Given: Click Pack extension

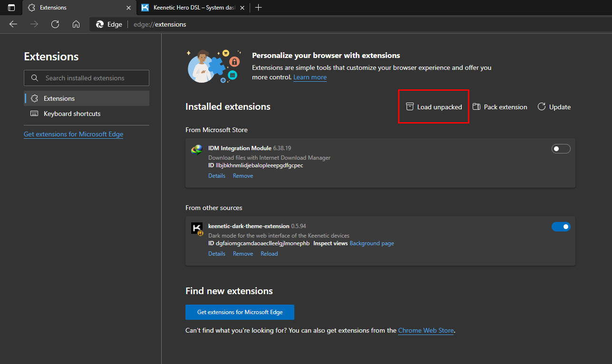Looking at the screenshot, I should (x=500, y=107).
